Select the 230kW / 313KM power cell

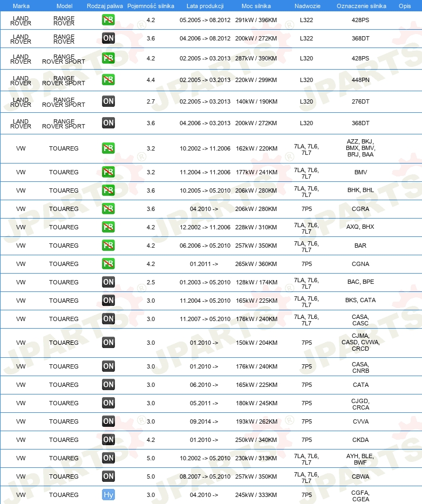click(x=256, y=458)
